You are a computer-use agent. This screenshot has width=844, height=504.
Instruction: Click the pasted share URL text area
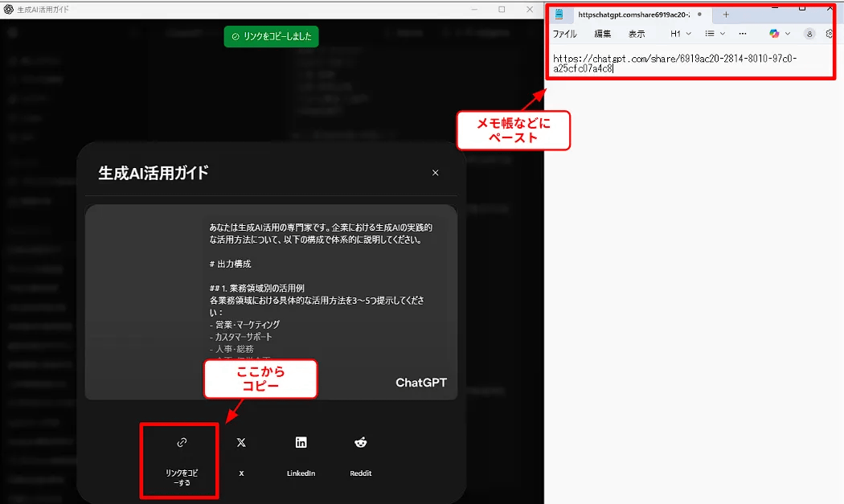(x=675, y=64)
